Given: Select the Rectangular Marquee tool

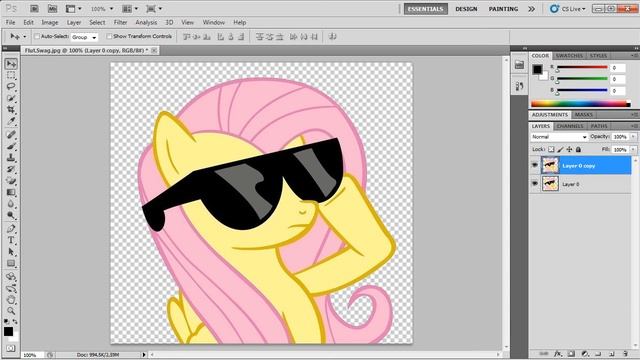Looking at the screenshot, I should tap(11, 76).
